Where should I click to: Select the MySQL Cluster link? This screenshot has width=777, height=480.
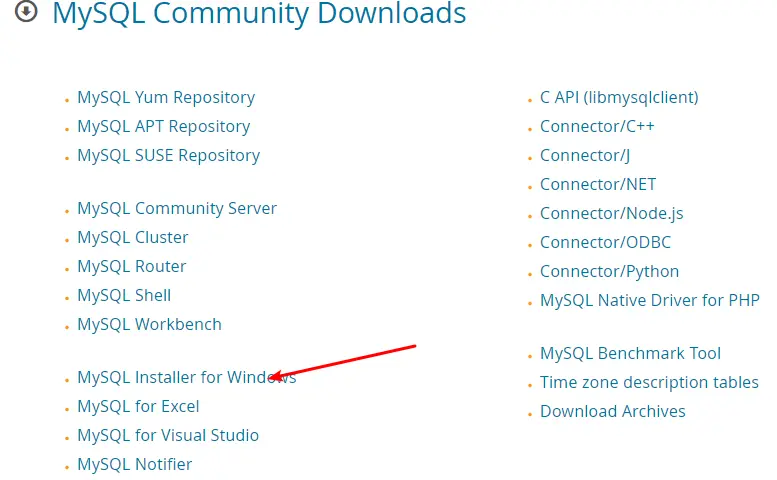click(x=133, y=237)
